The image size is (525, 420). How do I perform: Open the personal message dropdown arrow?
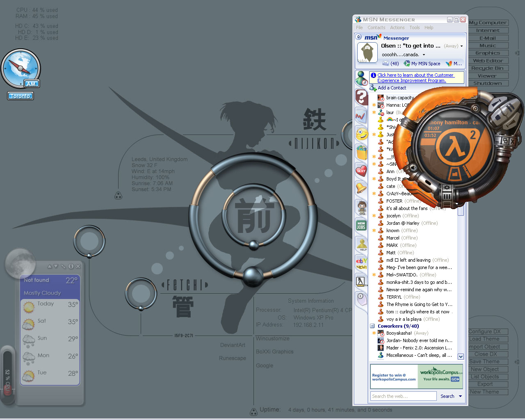424,55
